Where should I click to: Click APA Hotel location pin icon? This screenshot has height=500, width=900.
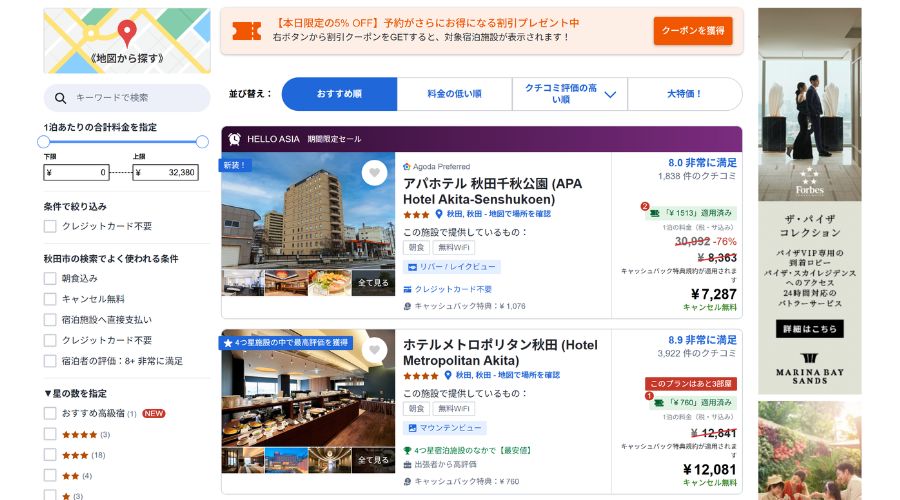click(x=439, y=214)
